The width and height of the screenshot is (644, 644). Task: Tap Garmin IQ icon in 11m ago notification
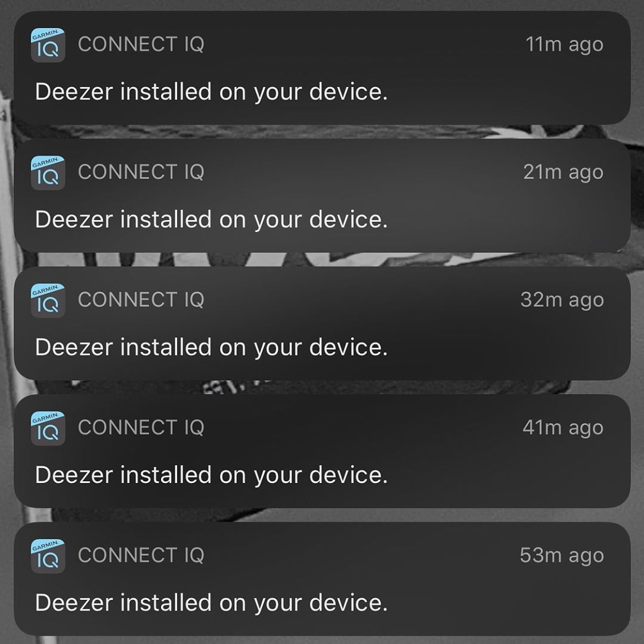tap(48, 45)
